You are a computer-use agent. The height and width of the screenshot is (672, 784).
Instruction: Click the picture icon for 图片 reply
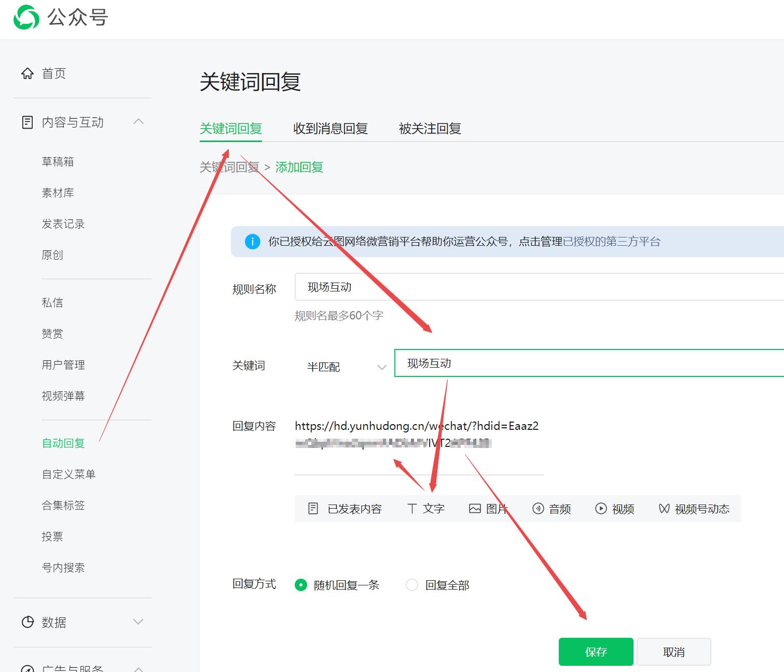(475, 509)
